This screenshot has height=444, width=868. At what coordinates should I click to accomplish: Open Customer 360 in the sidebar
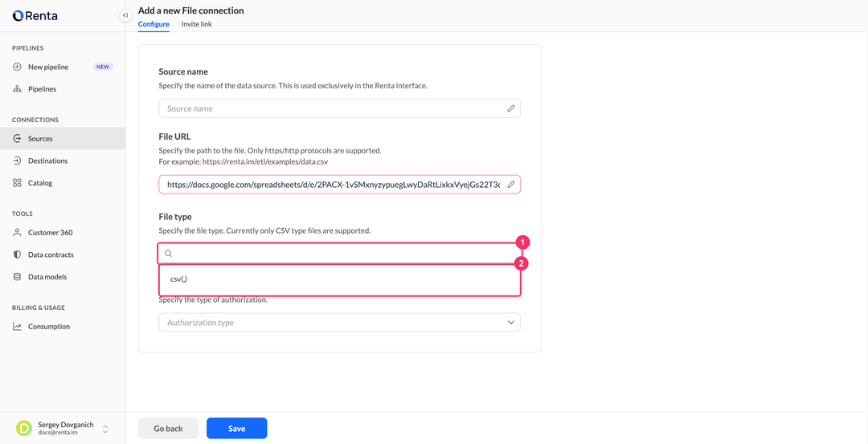point(63,233)
